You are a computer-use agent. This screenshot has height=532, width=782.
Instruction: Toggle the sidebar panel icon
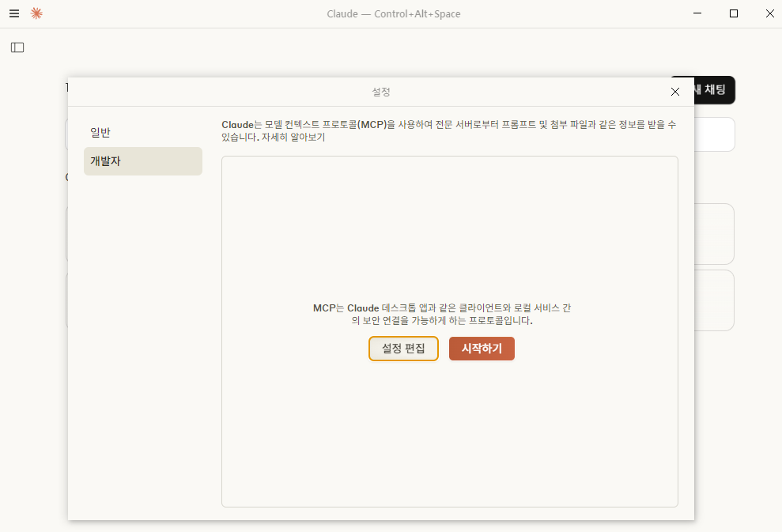(17, 47)
